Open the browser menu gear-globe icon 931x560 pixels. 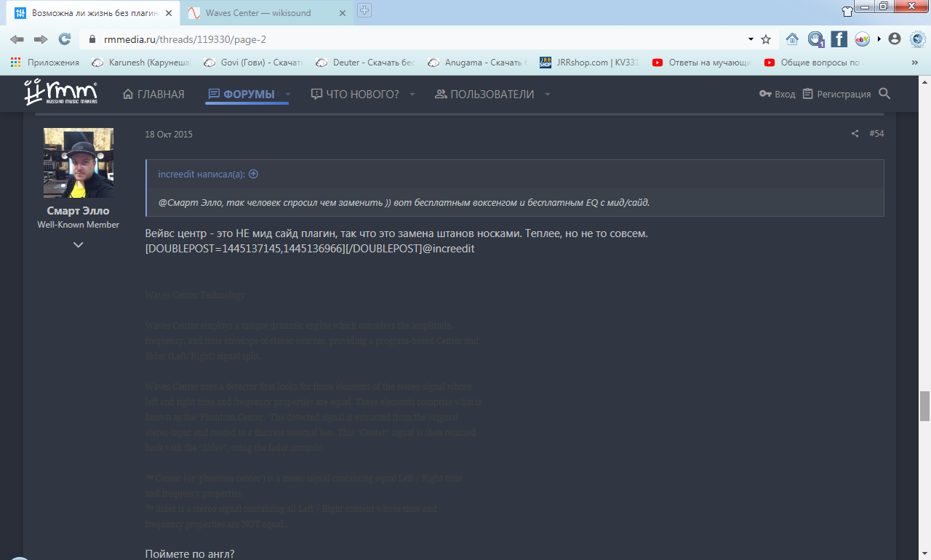(916, 39)
